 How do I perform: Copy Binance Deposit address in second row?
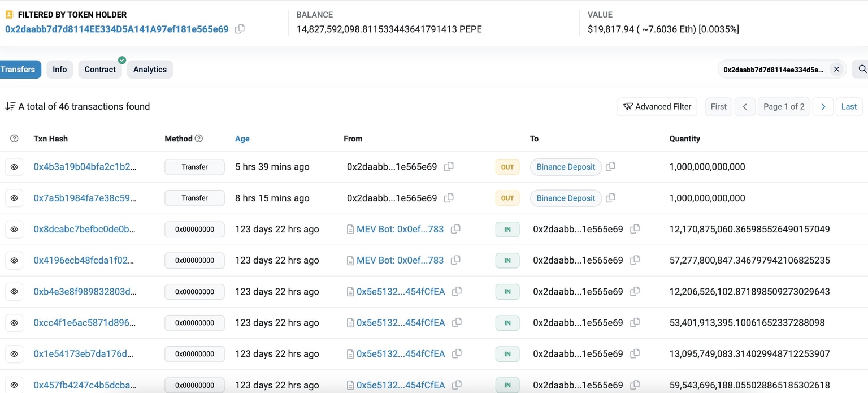610,198
